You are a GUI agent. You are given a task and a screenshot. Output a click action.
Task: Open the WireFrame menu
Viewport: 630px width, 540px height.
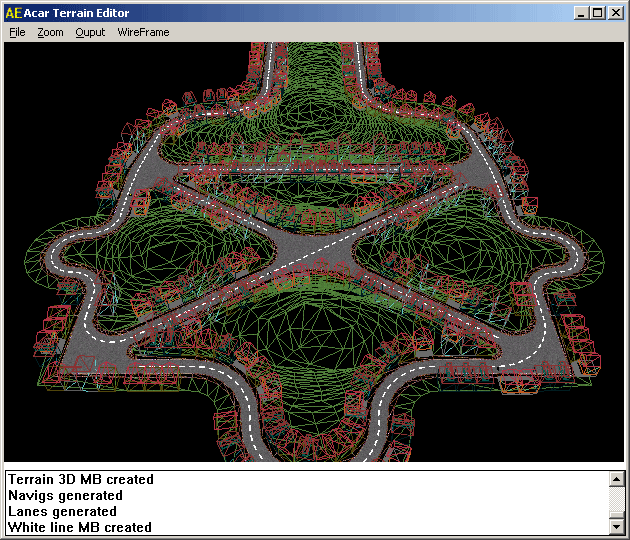(x=143, y=32)
